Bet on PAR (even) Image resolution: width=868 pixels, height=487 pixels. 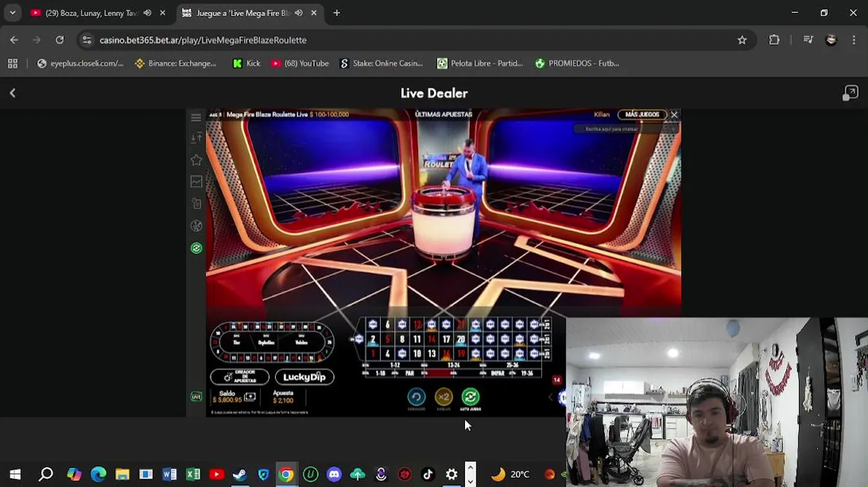coord(410,373)
